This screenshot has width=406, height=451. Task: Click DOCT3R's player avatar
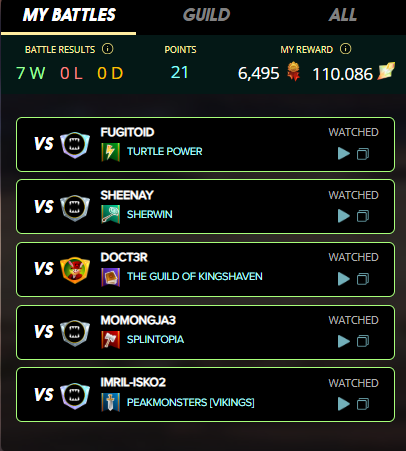coord(75,269)
